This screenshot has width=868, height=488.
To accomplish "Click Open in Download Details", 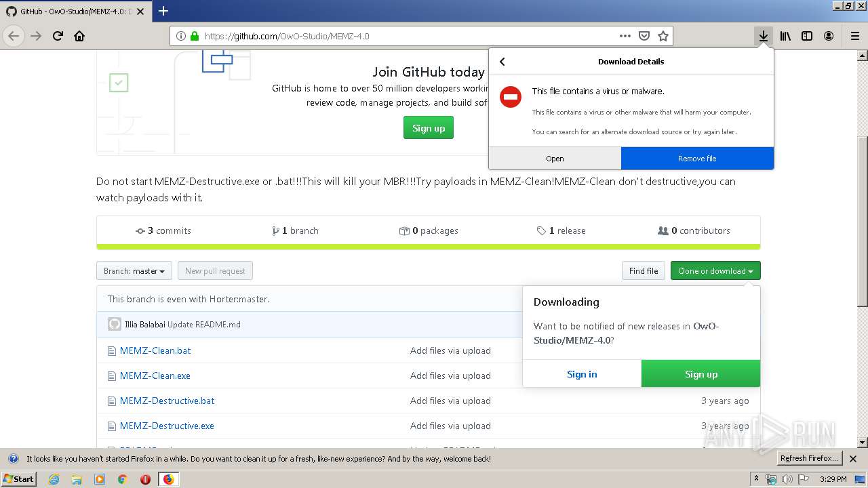I will [555, 159].
